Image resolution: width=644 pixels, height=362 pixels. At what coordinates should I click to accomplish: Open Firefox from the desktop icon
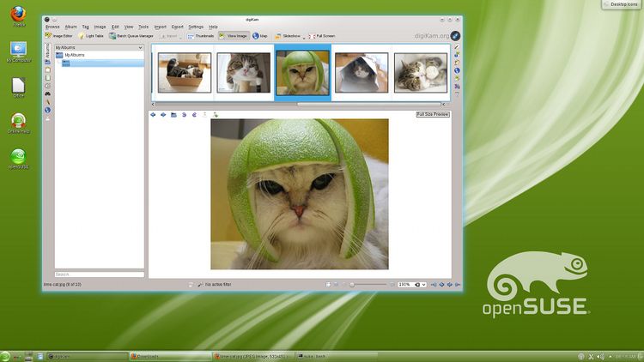pyautogui.click(x=18, y=15)
